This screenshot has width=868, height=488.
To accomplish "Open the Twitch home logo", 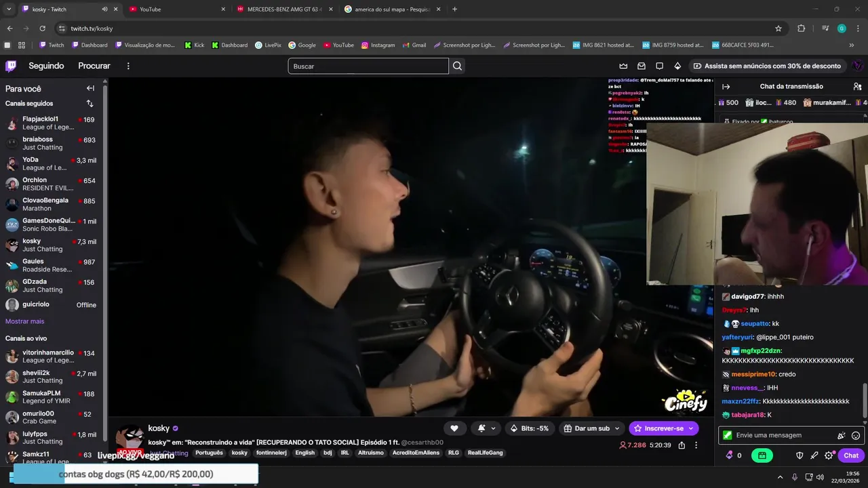I will (x=11, y=66).
